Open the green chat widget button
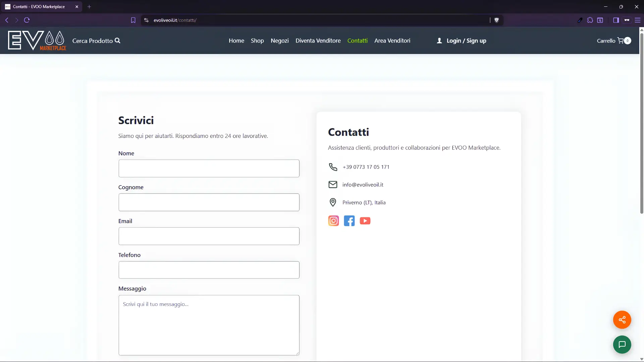This screenshot has width=644, height=362. pyautogui.click(x=622, y=345)
